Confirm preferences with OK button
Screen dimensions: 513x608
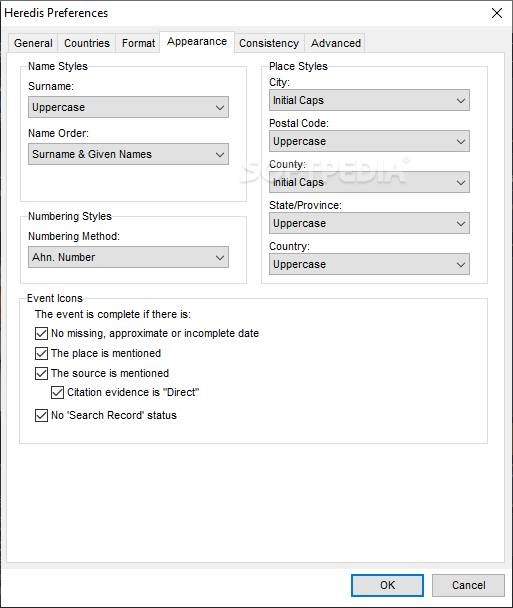coord(387,585)
